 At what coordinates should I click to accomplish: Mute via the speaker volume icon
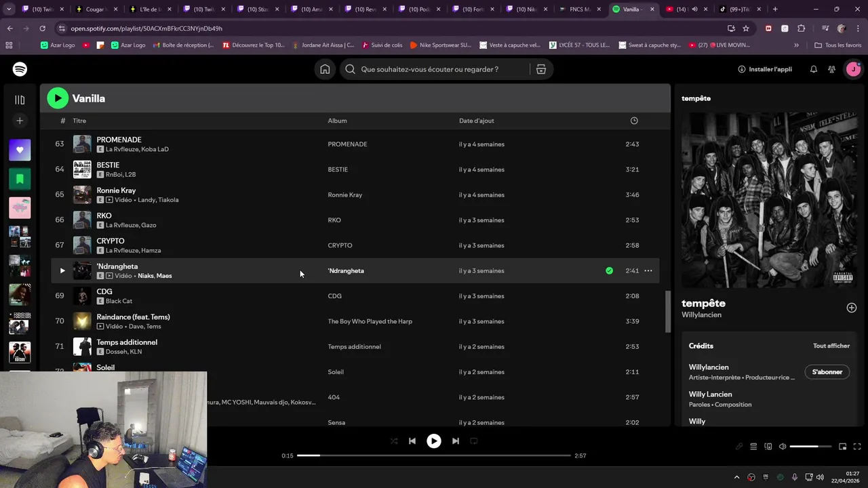tap(783, 447)
